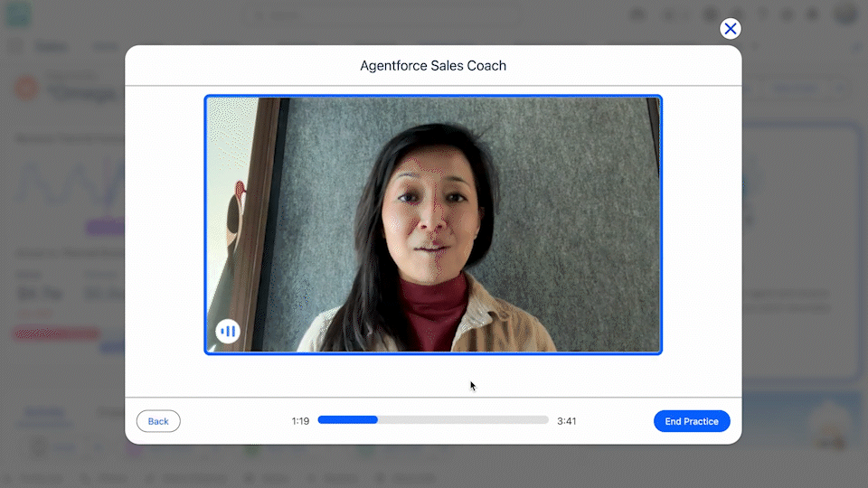Click the elapsed time 1:19 label
This screenshot has width=868, height=488.
tap(300, 421)
